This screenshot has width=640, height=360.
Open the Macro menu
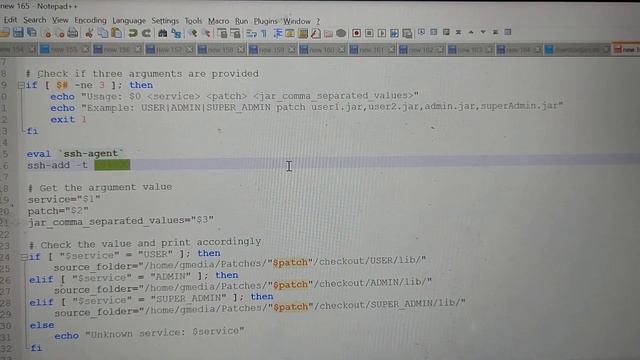pos(218,21)
